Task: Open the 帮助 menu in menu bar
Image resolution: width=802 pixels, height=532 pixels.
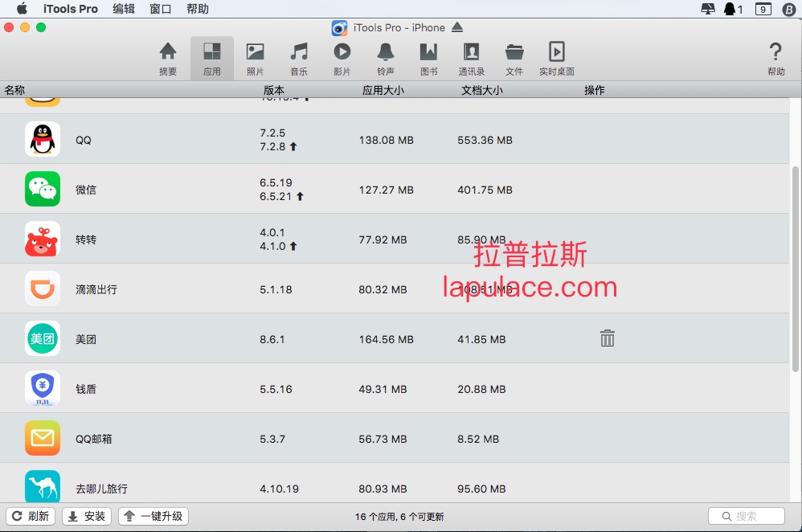Action: [x=198, y=9]
